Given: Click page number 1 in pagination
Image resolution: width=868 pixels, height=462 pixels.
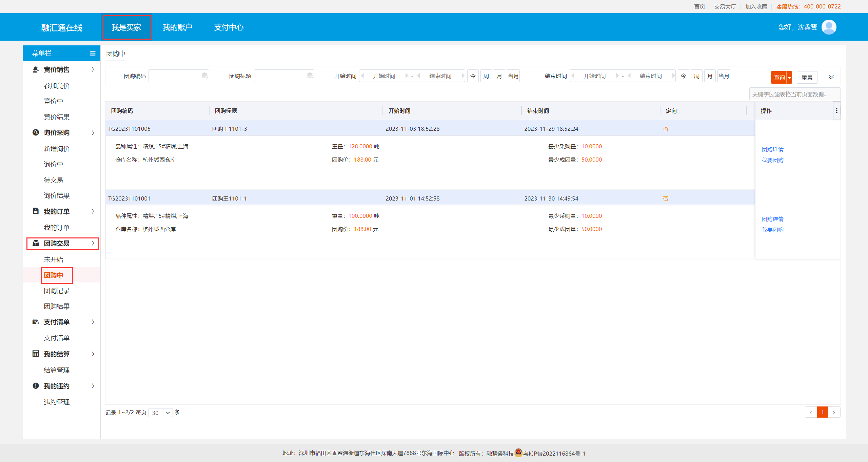Looking at the screenshot, I should tap(823, 412).
